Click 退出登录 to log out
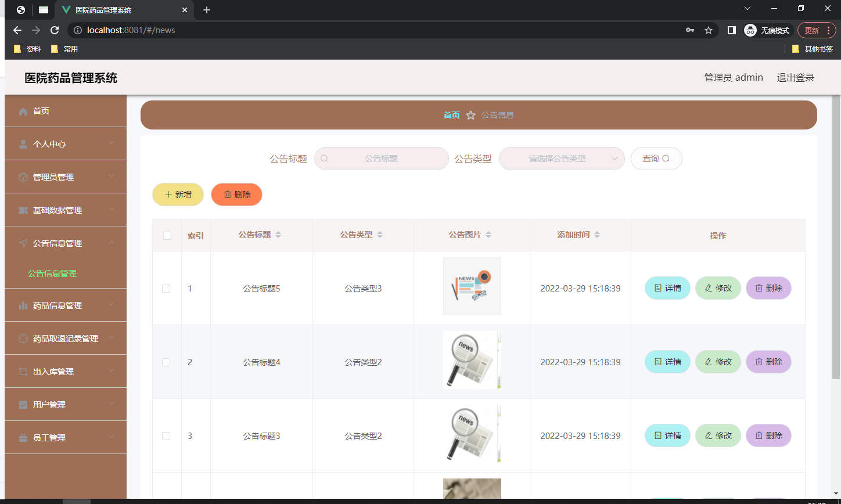The height and width of the screenshot is (504, 841). coord(795,77)
